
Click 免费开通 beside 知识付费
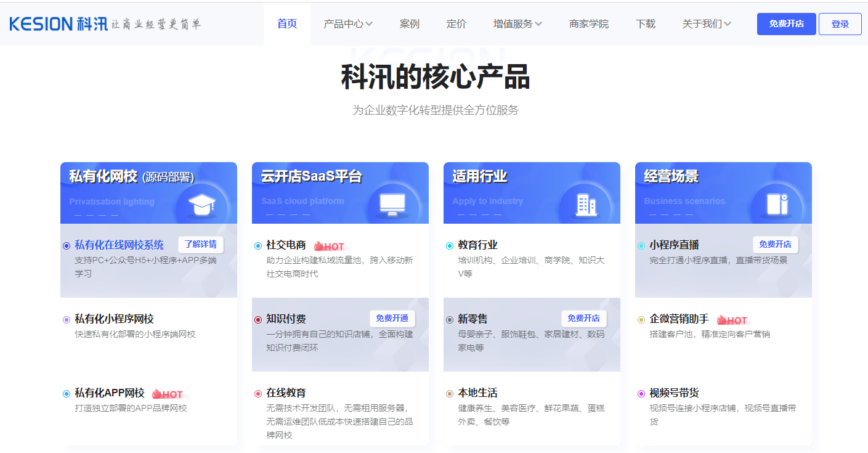392,319
